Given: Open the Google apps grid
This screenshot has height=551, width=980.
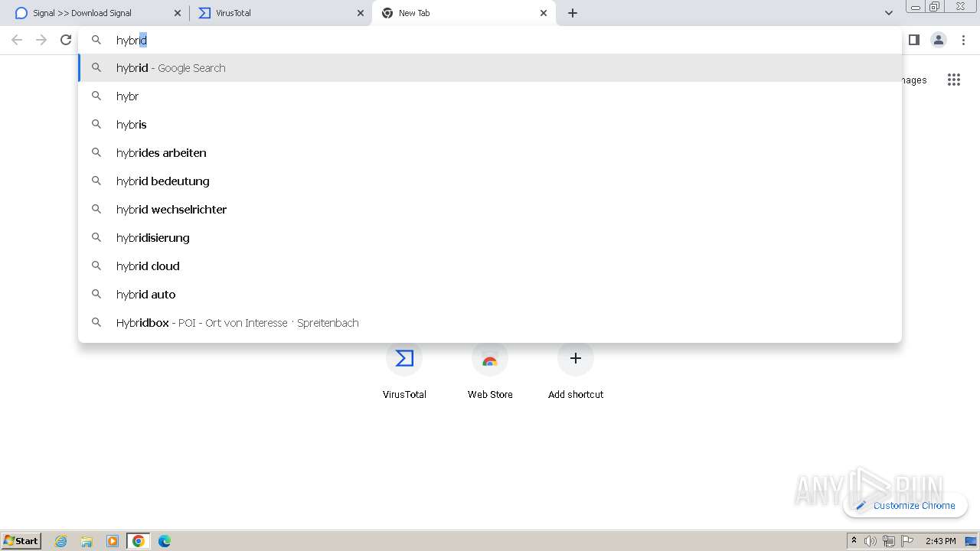Looking at the screenshot, I should 953,80.
